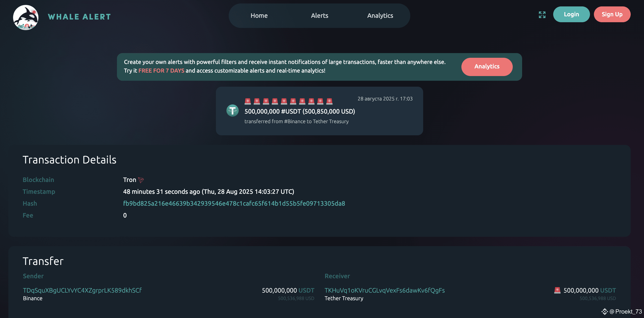The image size is (644, 318).
Task: Click the Tron blockchain logo icon
Action: coord(141,180)
